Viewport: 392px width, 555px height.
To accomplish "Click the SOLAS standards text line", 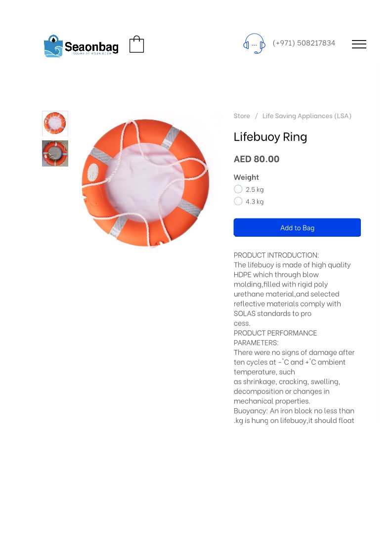I will pos(272,313).
